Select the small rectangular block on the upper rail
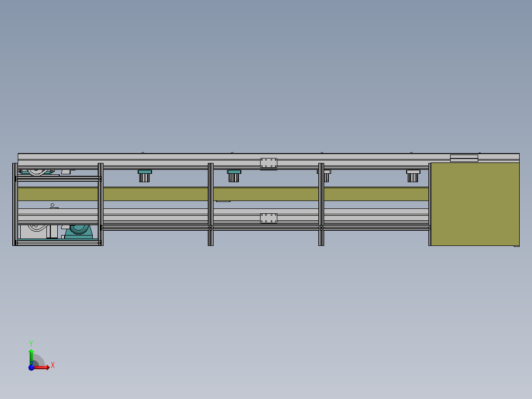The image size is (532, 399). click(464, 158)
